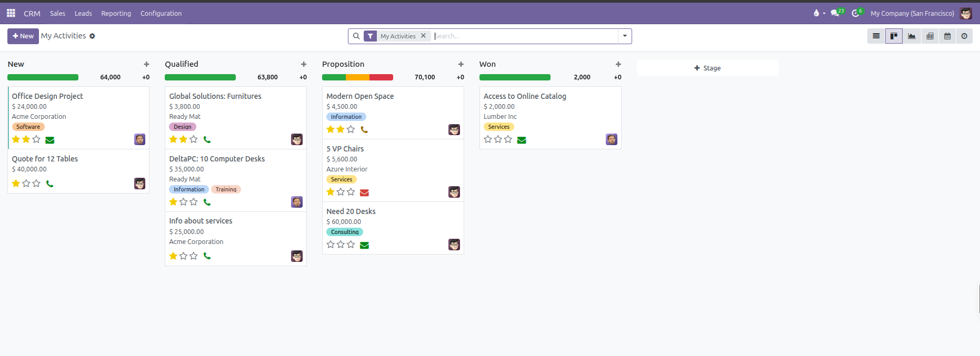Switch to kanban view
Image resolution: width=980 pixels, height=356 pixels.
[894, 36]
